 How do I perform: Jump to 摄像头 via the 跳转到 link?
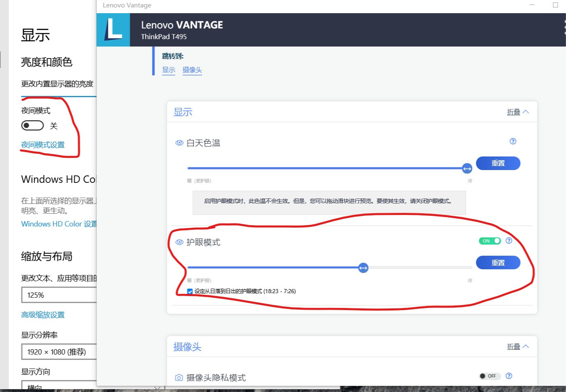click(x=192, y=70)
